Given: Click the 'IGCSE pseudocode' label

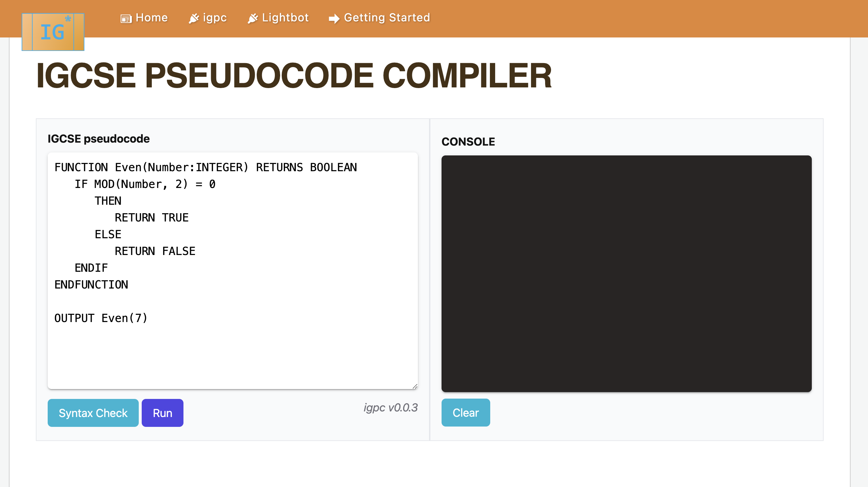Looking at the screenshot, I should (99, 139).
